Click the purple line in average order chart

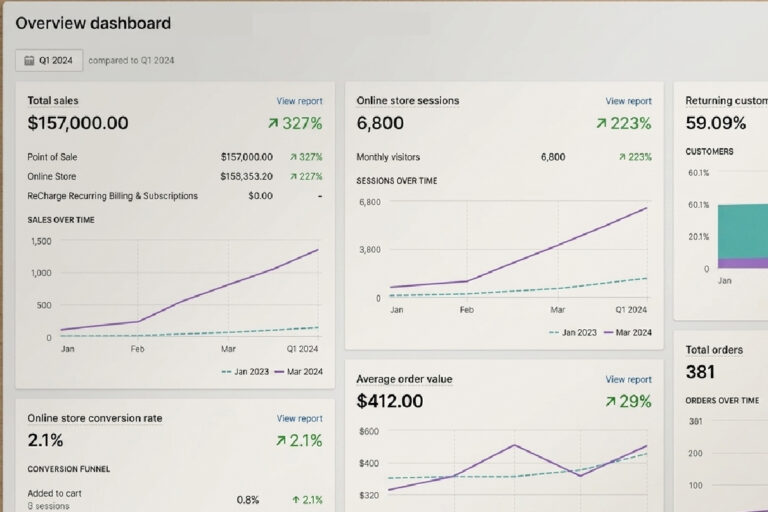(x=514, y=446)
